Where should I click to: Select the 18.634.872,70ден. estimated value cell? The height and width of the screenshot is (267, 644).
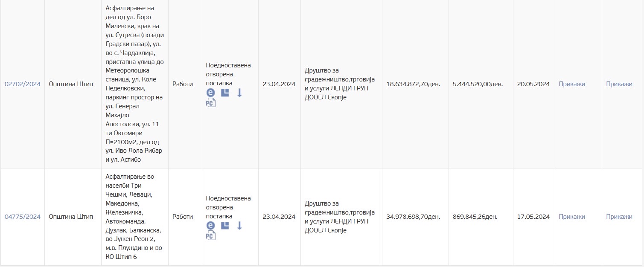tap(413, 84)
